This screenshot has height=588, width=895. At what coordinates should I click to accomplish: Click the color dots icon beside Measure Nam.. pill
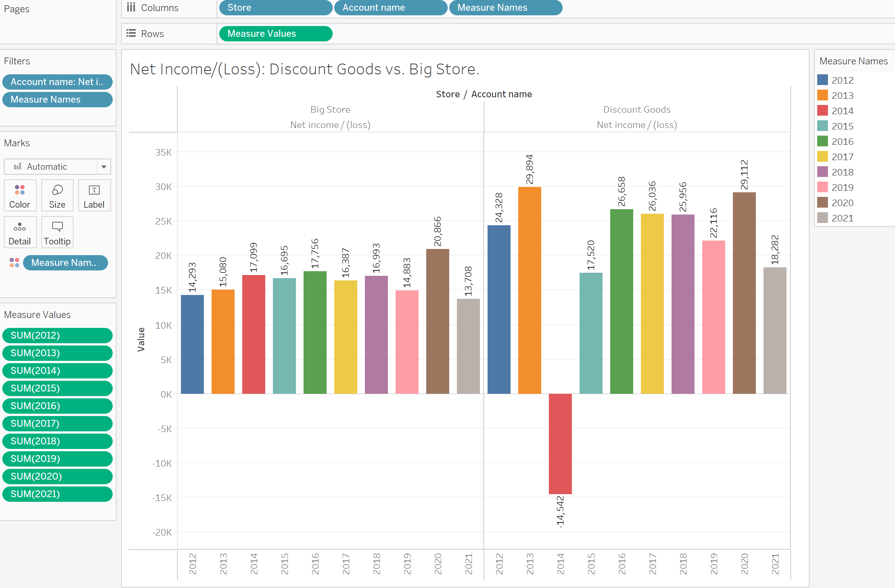tap(14, 262)
